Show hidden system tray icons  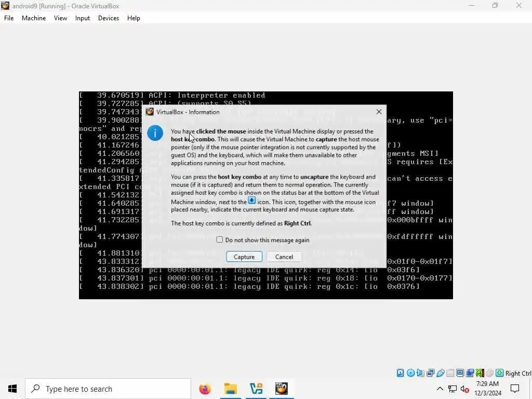pyautogui.click(x=440, y=389)
